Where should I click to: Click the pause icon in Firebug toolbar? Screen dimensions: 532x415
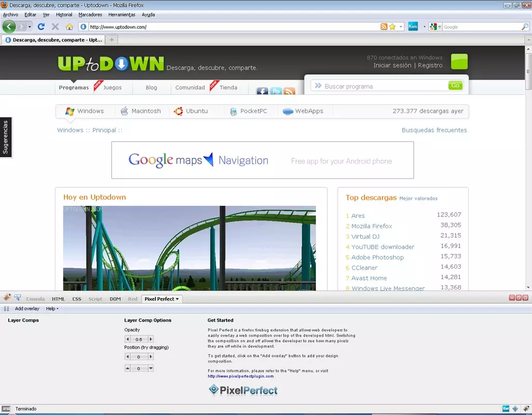6,309
